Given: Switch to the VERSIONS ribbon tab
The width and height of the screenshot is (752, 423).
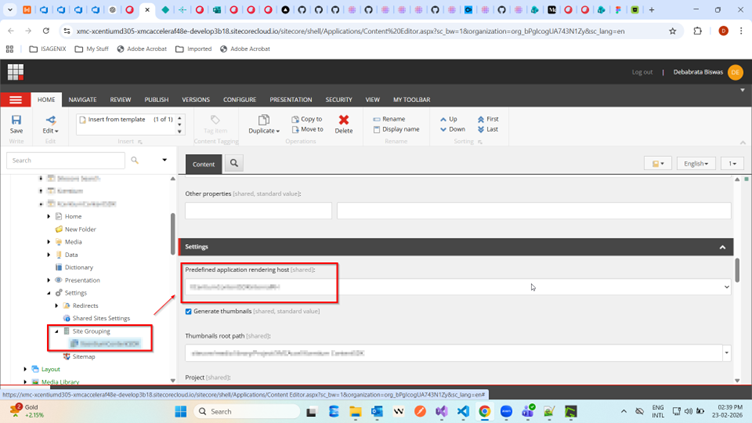Looking at the screenshot, I should pyautogui.click(x=196, y=100).
